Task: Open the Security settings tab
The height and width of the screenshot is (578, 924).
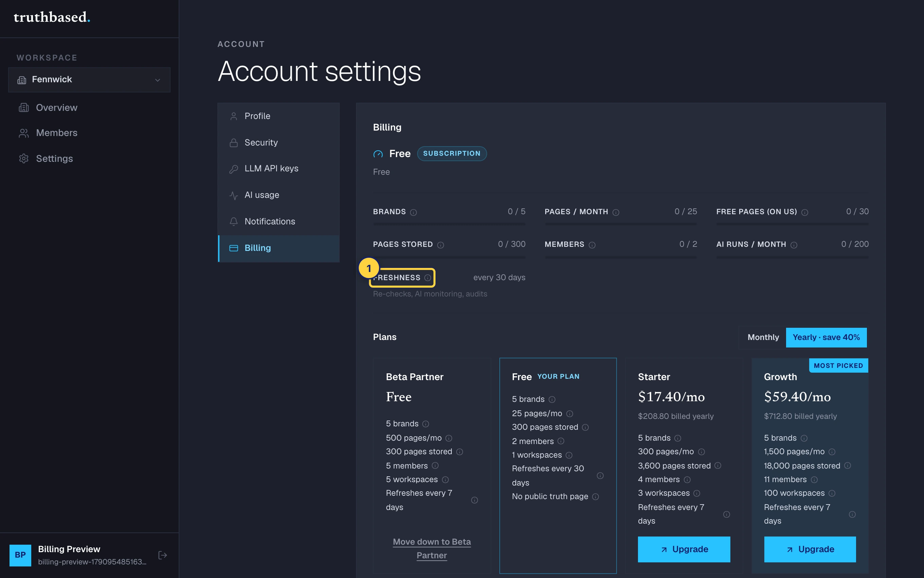Action: [278, 142]
